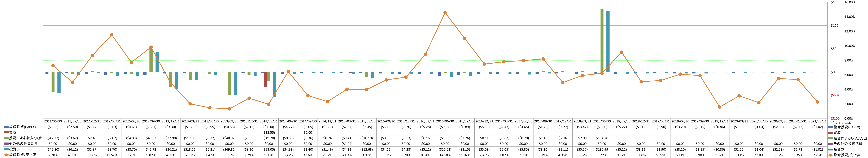
Task: Select the 投資CF label in the table row header
Action: tap(14, 150)
